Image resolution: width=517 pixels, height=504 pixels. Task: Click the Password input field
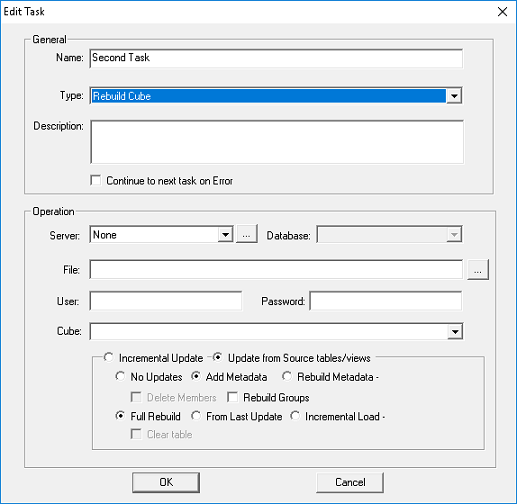coord(386,301)
